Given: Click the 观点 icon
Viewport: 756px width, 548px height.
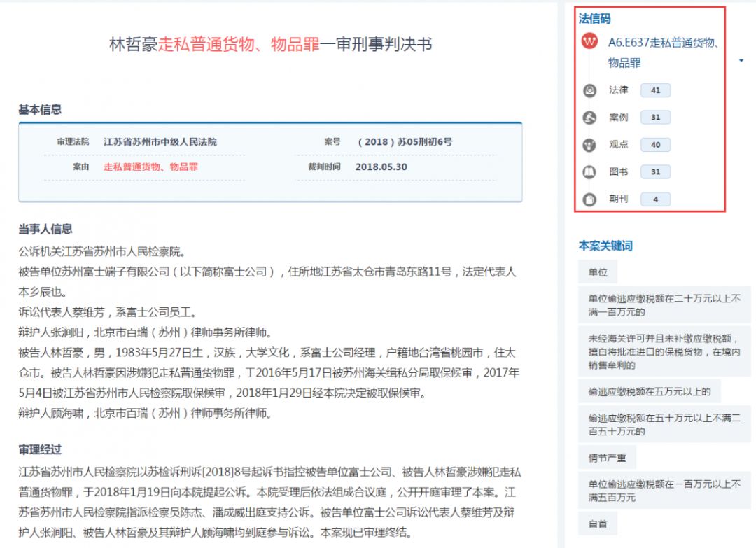Looking at the screenshot, I should point(589,145).
